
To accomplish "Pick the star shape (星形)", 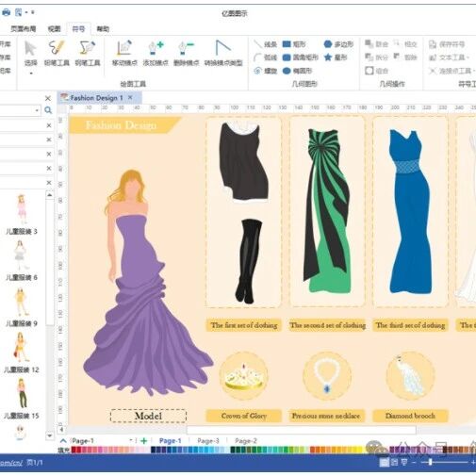I will tap(336, 57).
